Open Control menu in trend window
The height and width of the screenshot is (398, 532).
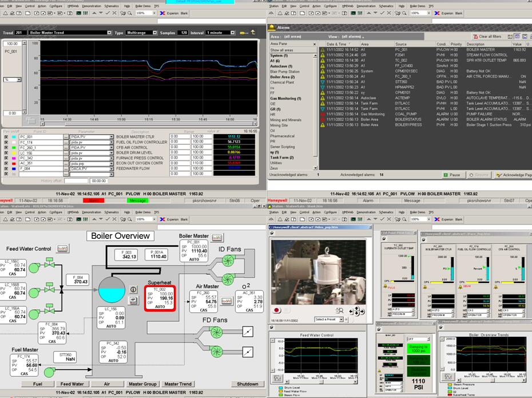(x=30, y=6)
